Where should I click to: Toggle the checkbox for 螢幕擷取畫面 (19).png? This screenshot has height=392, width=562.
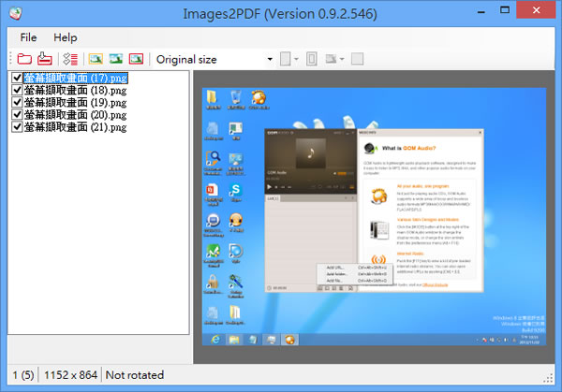16,102
